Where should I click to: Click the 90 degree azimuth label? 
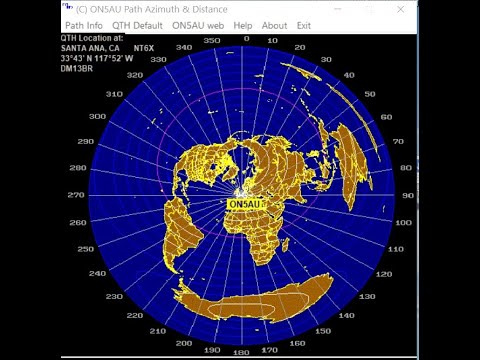(x=408, y=195)
